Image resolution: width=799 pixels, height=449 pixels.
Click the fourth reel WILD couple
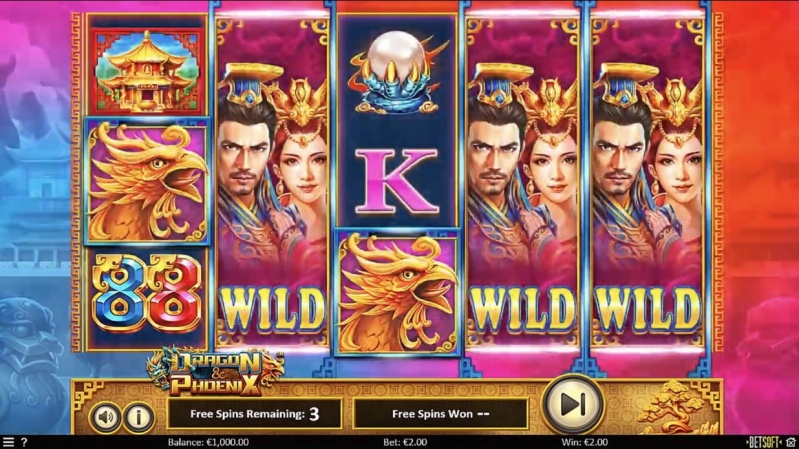(522, 182)
